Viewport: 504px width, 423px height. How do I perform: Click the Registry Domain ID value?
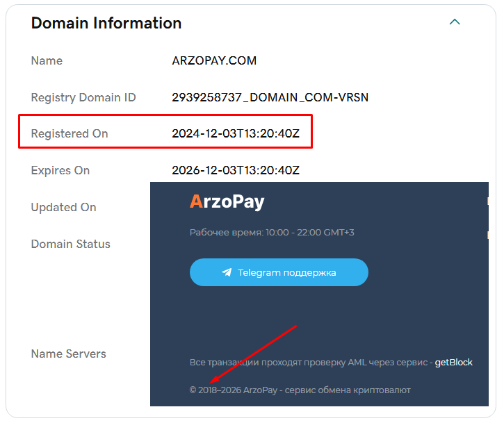(x=270, y=97)
